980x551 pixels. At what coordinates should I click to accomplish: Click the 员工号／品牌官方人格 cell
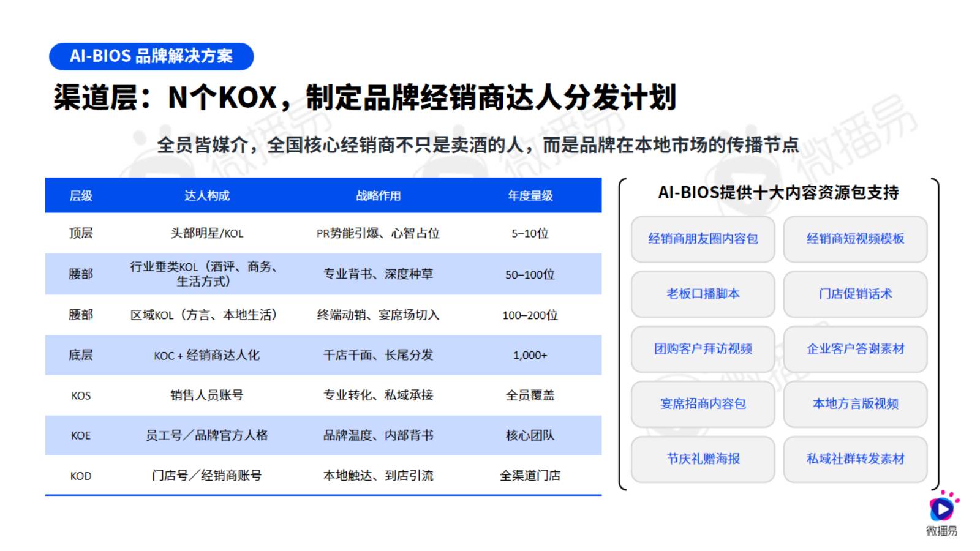click(x=207, y=435)
